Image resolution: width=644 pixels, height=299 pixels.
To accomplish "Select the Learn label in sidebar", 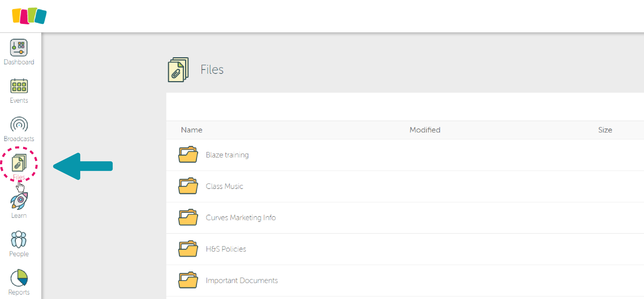I will pos(19,215).
